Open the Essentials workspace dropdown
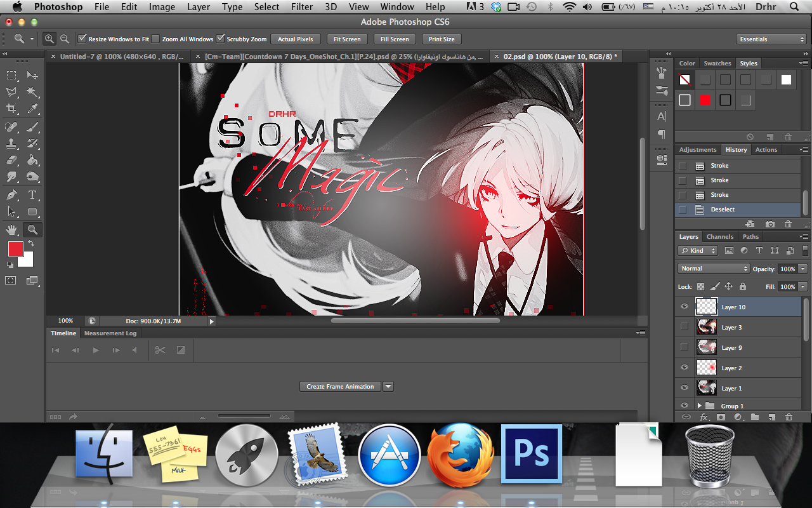This screenshot has height=508, width=812. 771,39
